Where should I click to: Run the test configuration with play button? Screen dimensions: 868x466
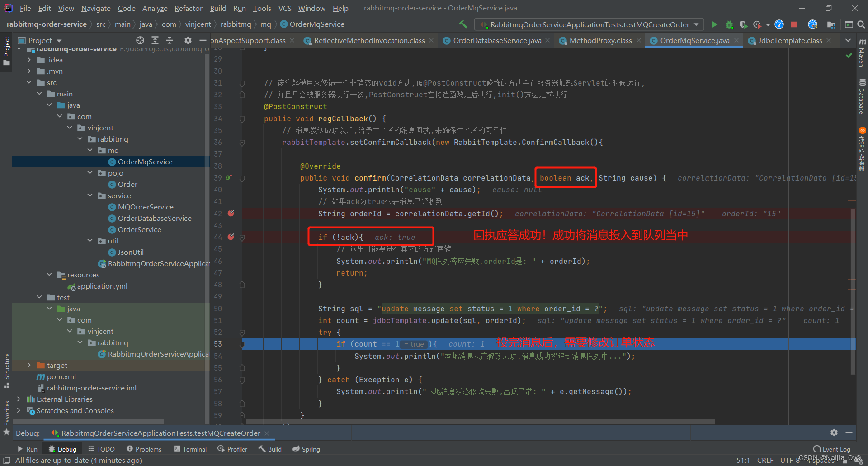(x=714, y=24)
